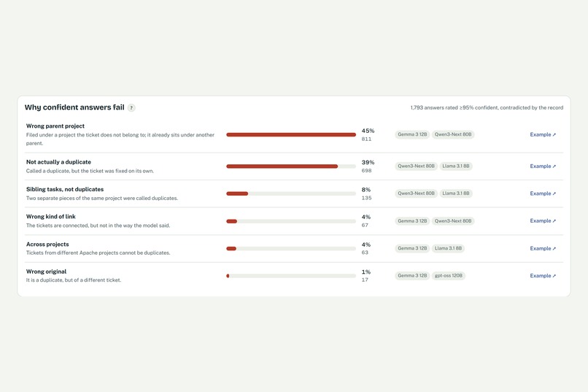The image size is (588, 392).
Task: Click the count 63
Action: tap(365, 253)
